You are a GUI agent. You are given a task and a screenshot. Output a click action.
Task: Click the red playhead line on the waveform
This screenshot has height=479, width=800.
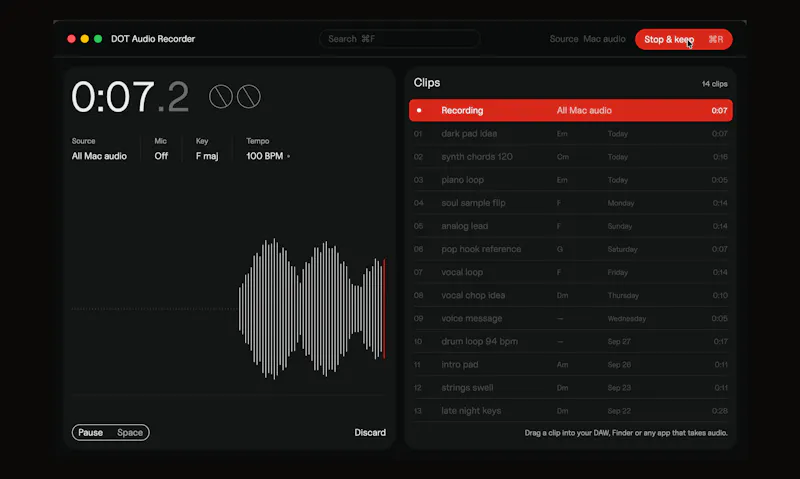pos(384,309)
